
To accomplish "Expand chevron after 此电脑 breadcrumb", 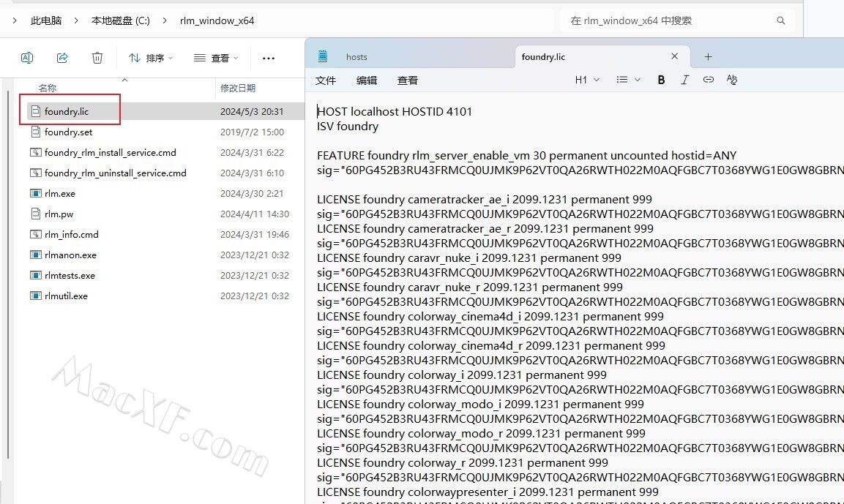I will point(76,20).
